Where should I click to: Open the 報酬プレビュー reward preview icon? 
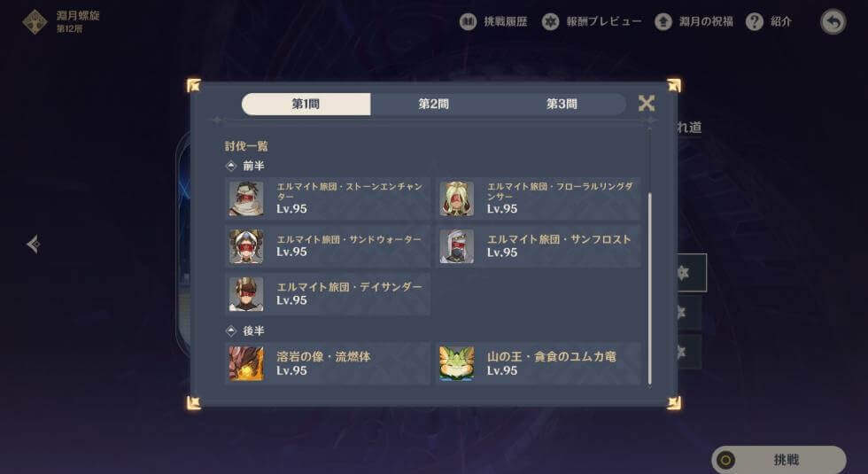550,21
